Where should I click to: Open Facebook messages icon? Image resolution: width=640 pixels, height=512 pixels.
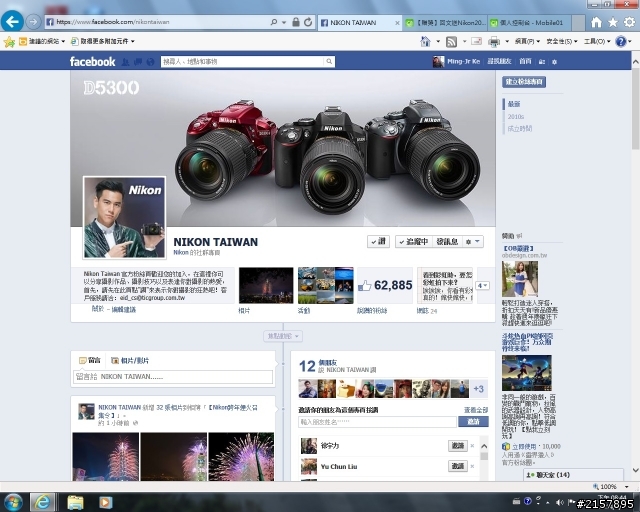click(x=138, y=62)
